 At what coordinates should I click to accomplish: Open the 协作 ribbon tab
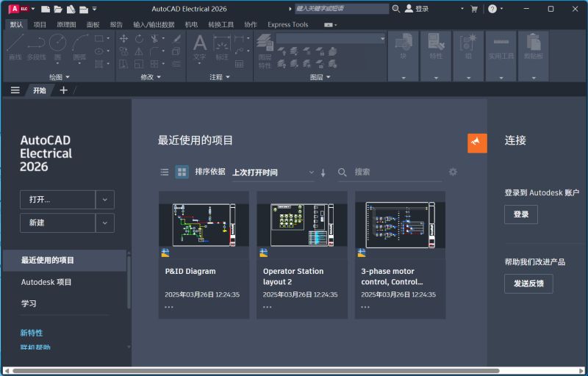[x=251, y=25]
